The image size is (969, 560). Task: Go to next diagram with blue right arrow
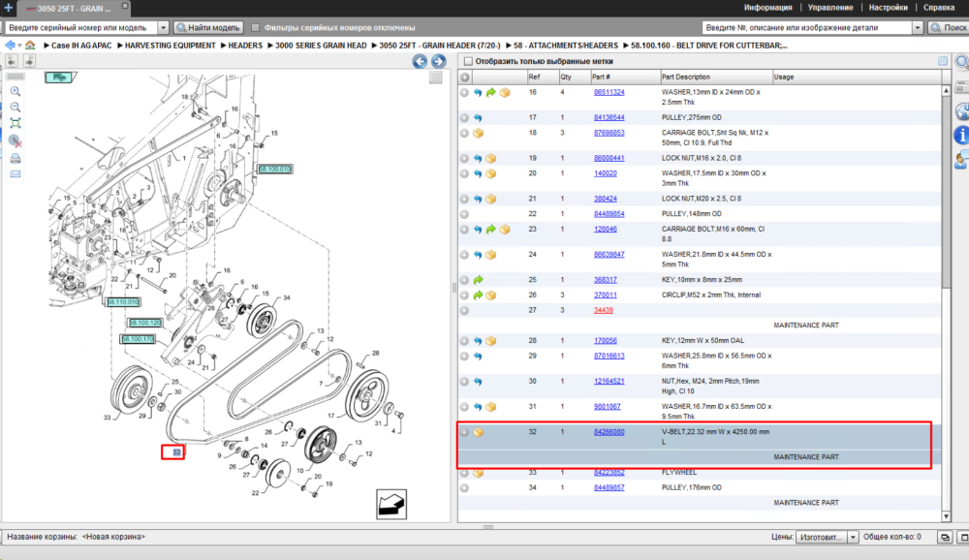(439, 61)
